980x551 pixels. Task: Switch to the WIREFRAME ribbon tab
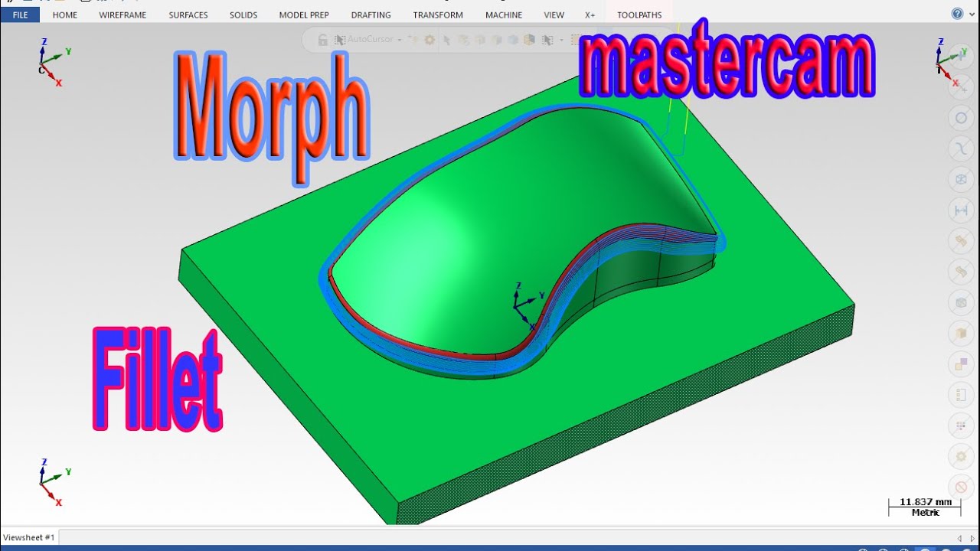[122, 15]
